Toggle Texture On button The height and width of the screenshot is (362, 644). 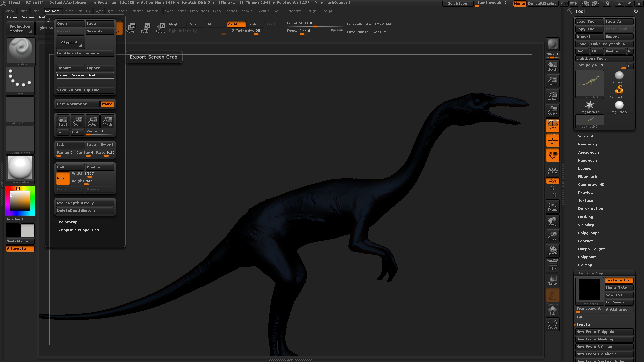619,280
